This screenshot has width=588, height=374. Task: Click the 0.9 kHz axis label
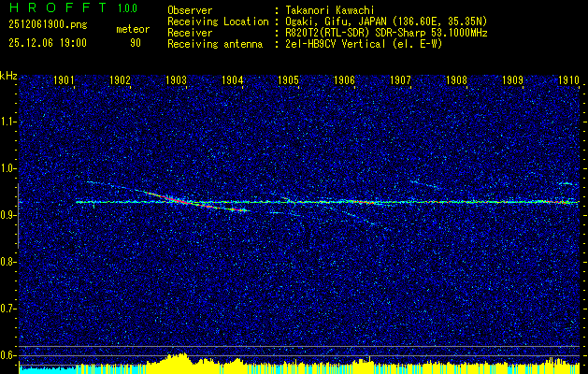(8, 215)
